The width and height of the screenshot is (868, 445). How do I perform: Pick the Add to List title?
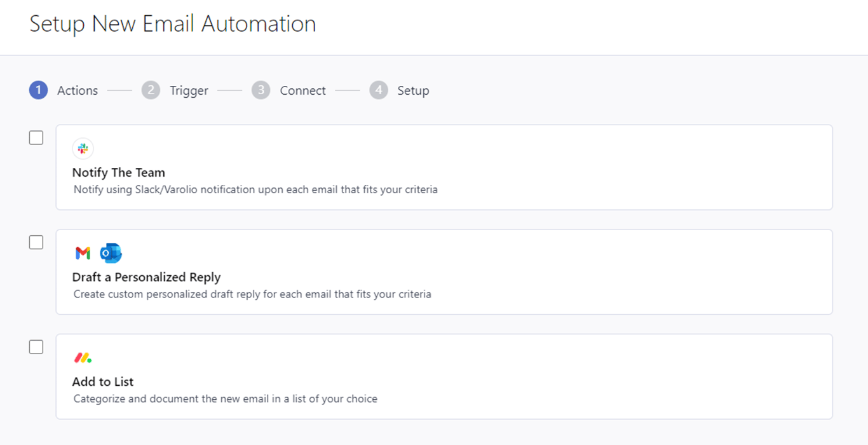coord(103,382)
